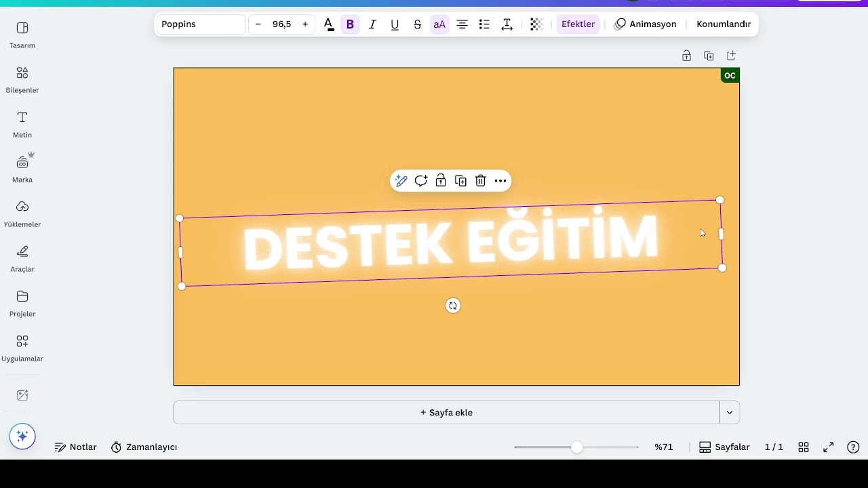Click the %71 zoom percentage

[x=664, y=447]
